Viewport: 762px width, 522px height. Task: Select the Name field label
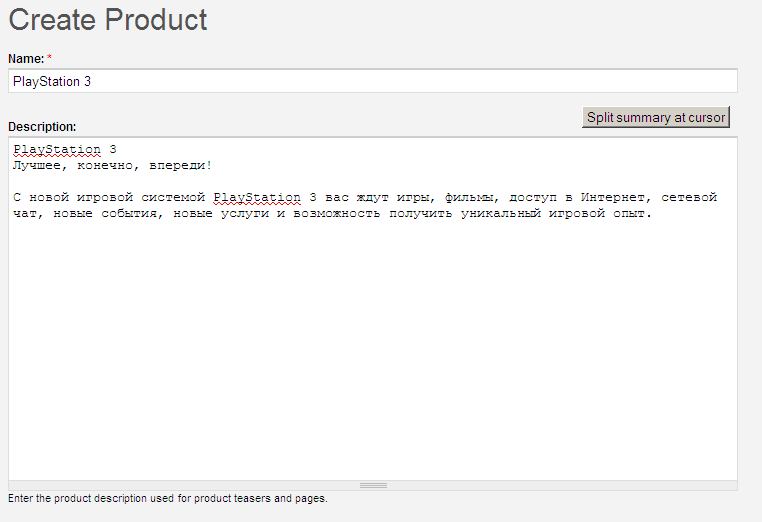(x=25, y=59)
